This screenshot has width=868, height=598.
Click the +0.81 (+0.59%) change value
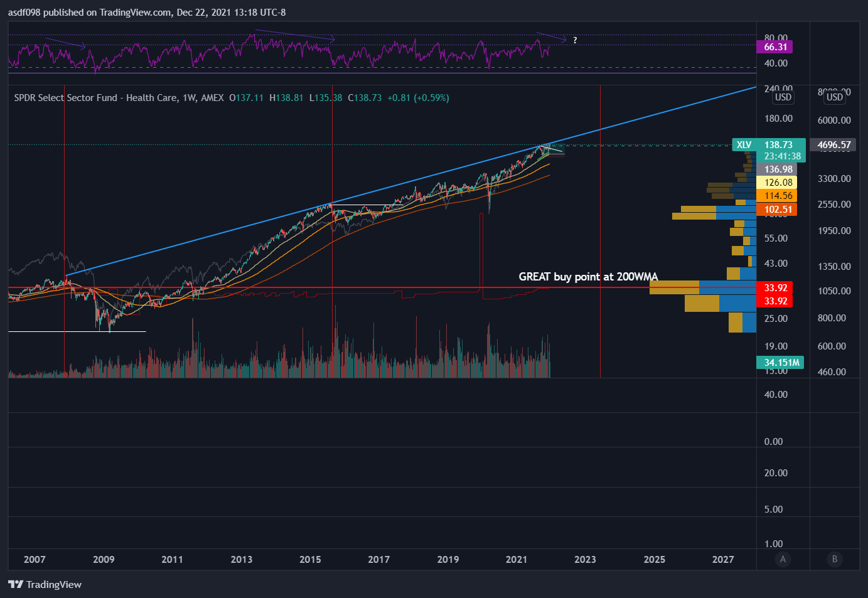tap(418, 98)
